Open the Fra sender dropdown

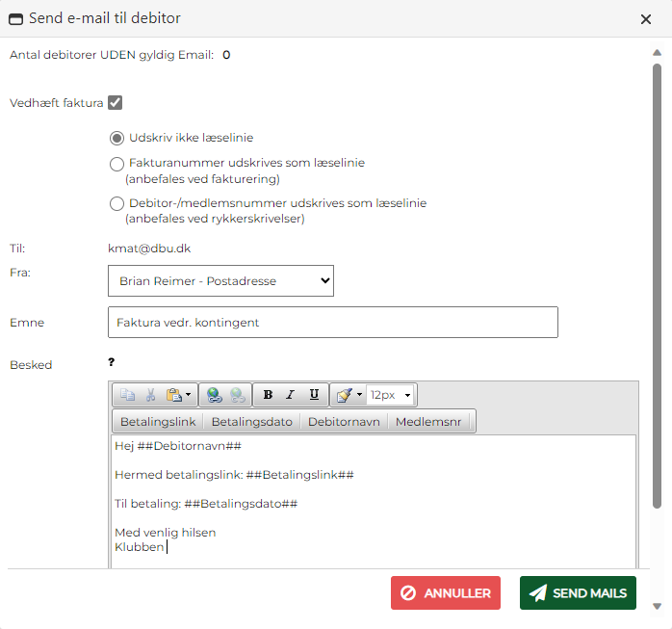click(220, 281)
